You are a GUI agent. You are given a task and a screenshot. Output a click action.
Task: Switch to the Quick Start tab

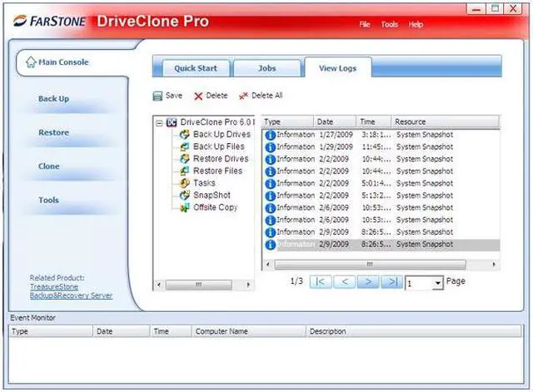tap(196, 68)
